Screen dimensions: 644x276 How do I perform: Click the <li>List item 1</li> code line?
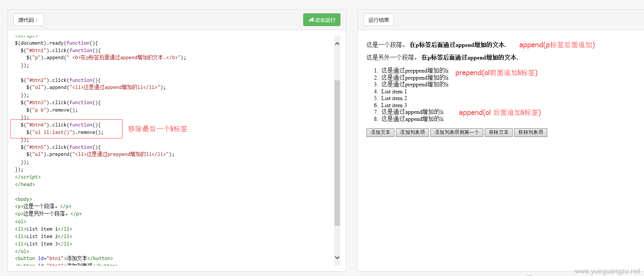click(44, 229)
